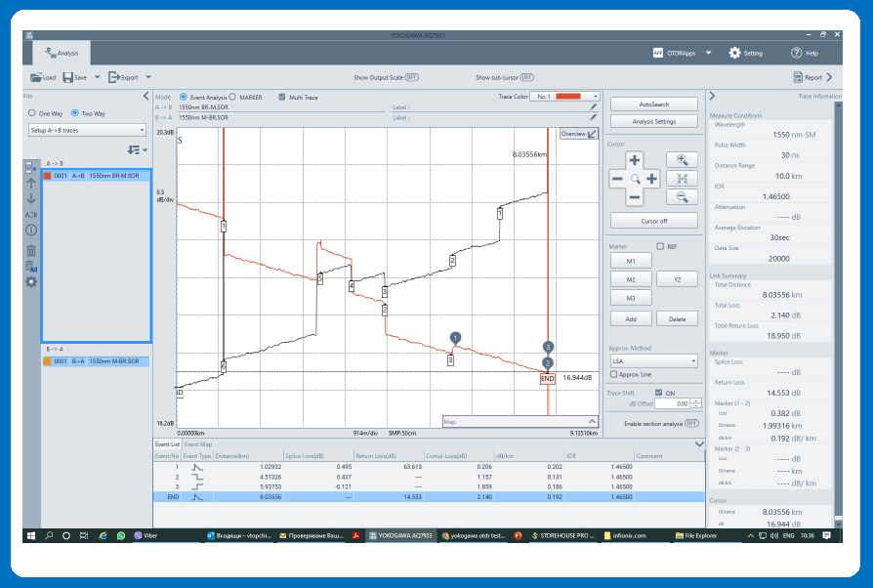
Task: Click the Load folder icon
Action: pos(36,77)
